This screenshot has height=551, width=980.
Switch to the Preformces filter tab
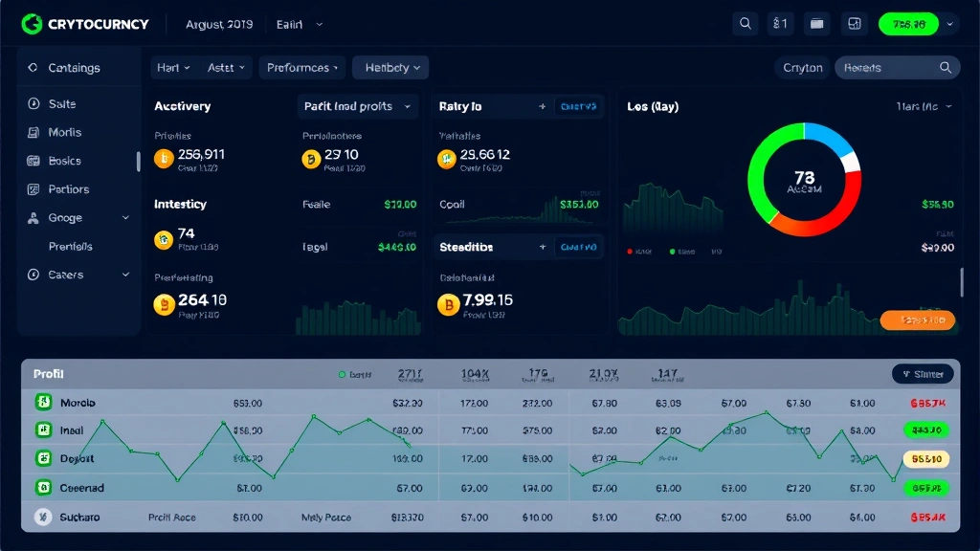[x=301, y=67]
